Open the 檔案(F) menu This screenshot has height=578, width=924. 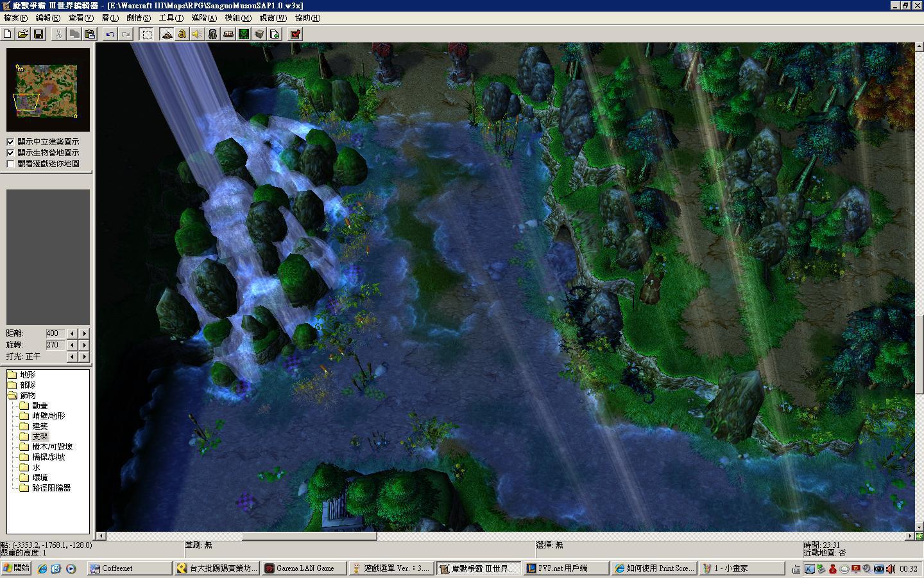click(15, 18)
